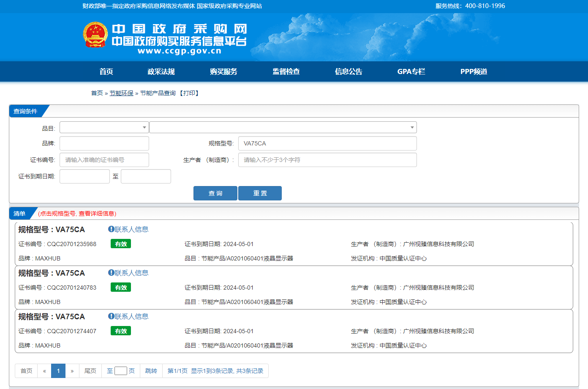Screen dimensions: 588x389
Task: Open contact info icon for certificate CQC20701240783
Action: point(111,273)
